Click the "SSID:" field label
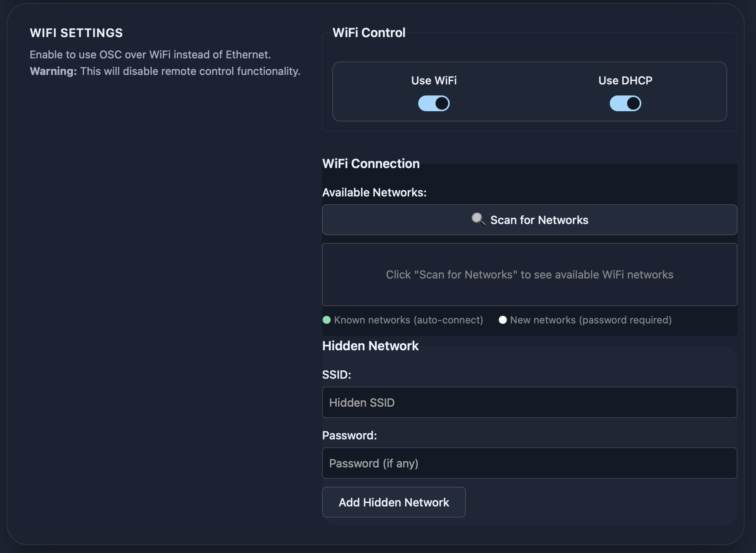Image resolution: width=756 pixels, height=553 pixels. click(x=336, y=375)
